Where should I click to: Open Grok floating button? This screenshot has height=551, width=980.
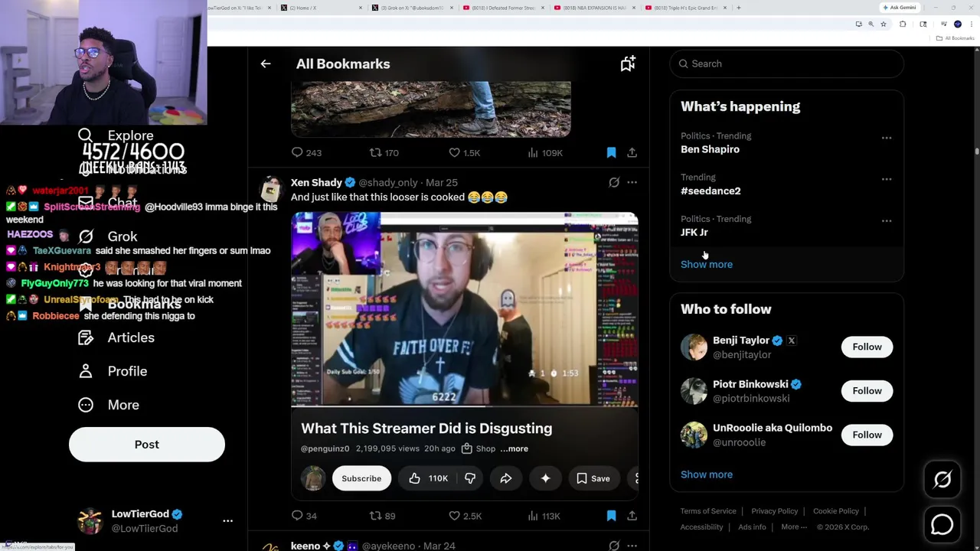point(942,479)
